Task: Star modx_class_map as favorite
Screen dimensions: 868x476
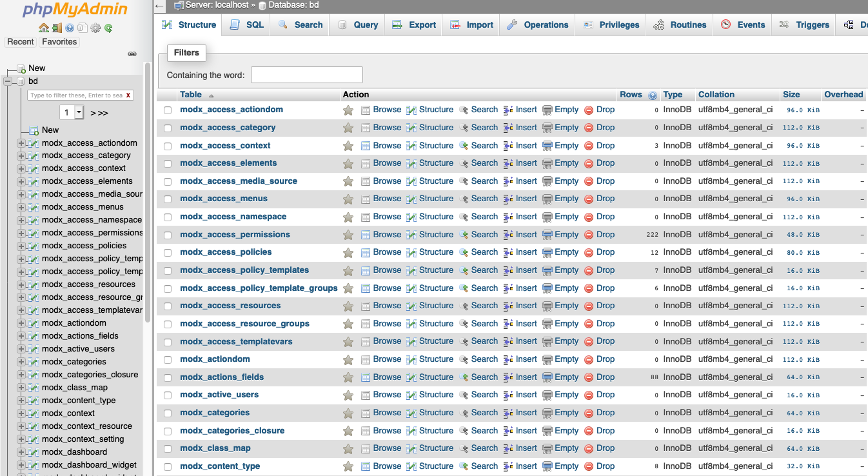Action: pos(348,448)
